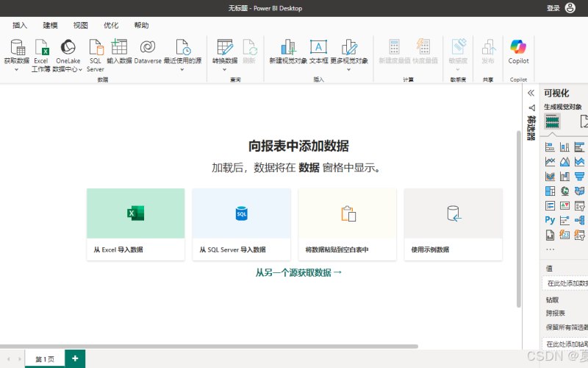Click 输入数据 (Enter data) table icon
The width and height of the screenshot is (588, 368).
(x=119, y=47)
